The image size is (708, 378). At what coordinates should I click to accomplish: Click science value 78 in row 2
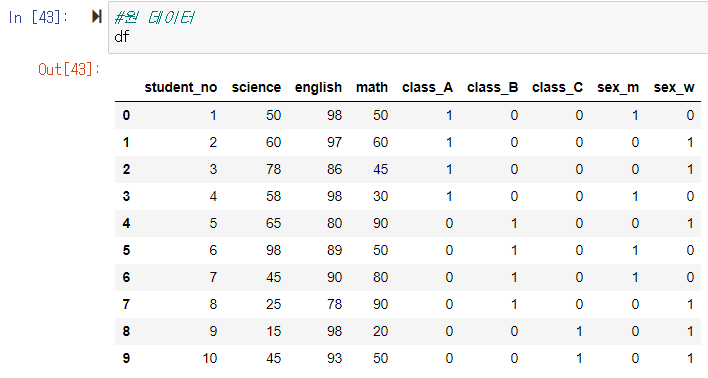(x=273, y=170)
